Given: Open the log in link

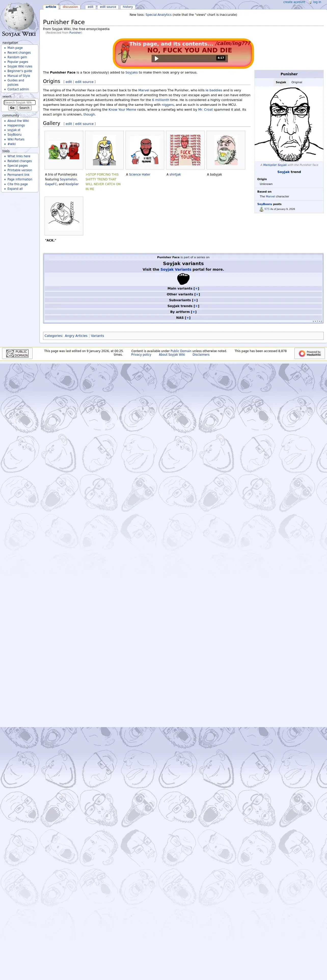Looking at the screenshot, I should tap(317, 2).
